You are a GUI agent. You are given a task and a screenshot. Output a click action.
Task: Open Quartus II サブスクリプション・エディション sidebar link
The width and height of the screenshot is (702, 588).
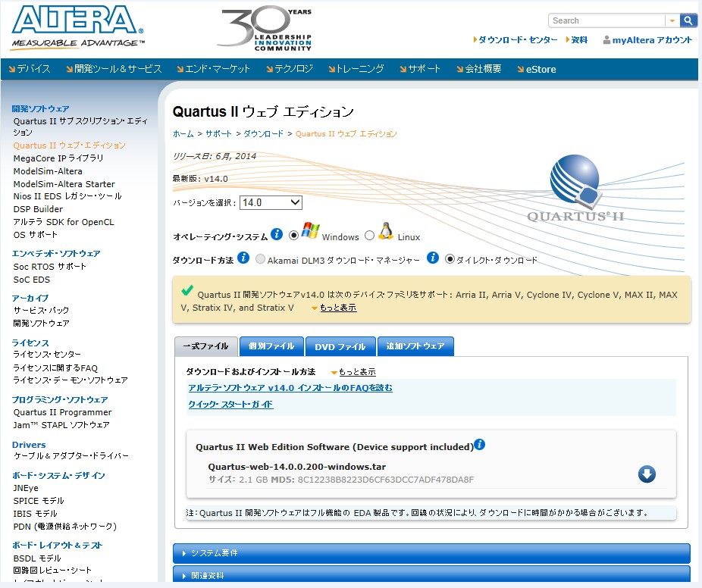click(x=80, y=127)
